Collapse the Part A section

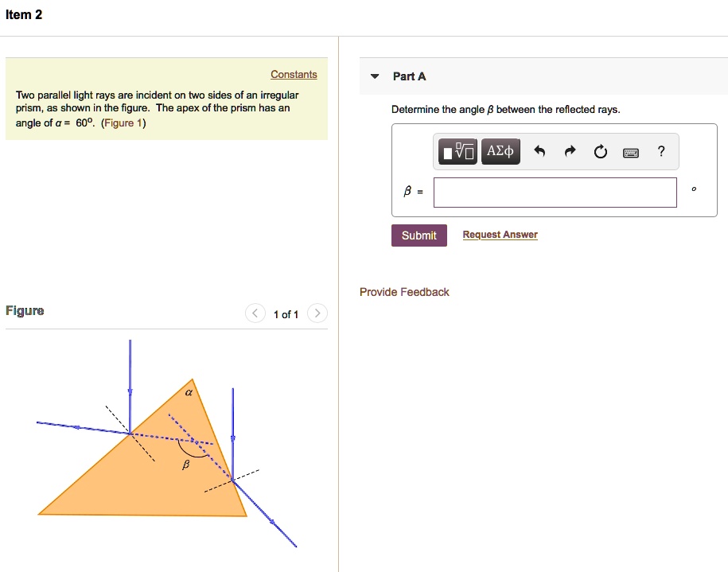pos(375,76)
